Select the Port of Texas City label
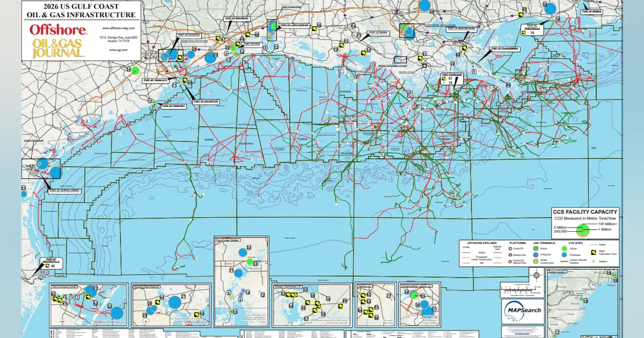Image resolution: width=644 pixels, height=338 pixels. tap(155, 80)
